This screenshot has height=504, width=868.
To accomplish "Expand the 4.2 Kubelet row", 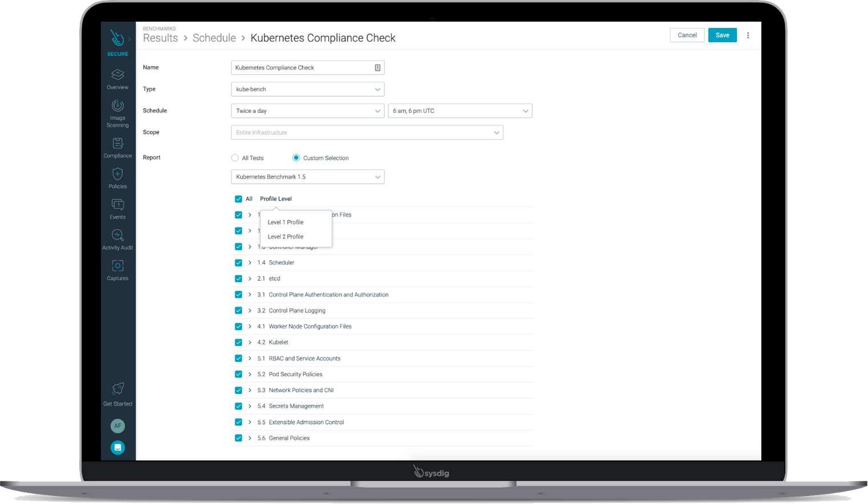I will click(250, 343).
